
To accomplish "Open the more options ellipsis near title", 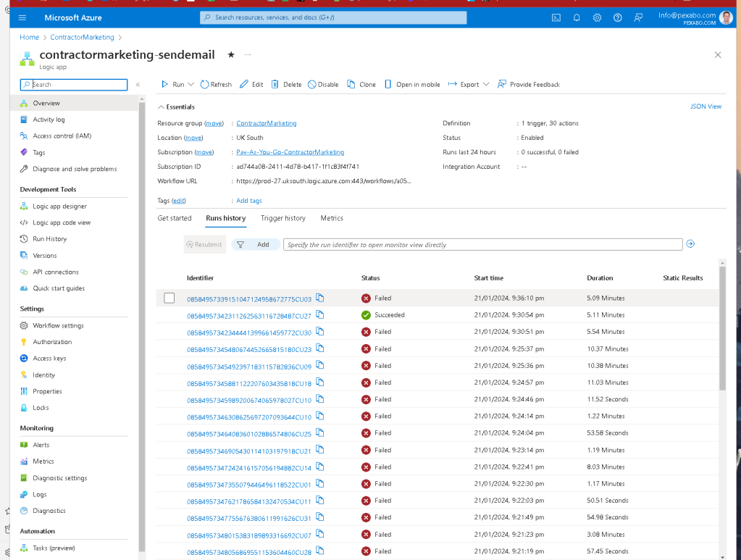I will (x=248, y=55).
